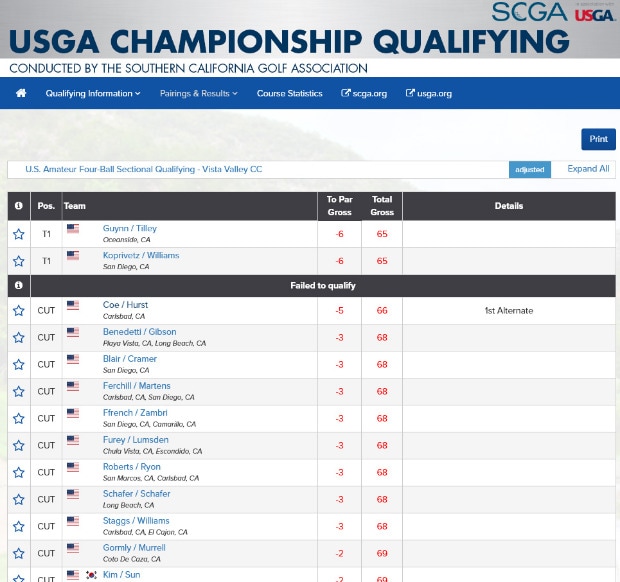This screenshot has width=620, height=582.
Task: Open the Qualifying Information dropdown
Action: (x=93, y=93)
